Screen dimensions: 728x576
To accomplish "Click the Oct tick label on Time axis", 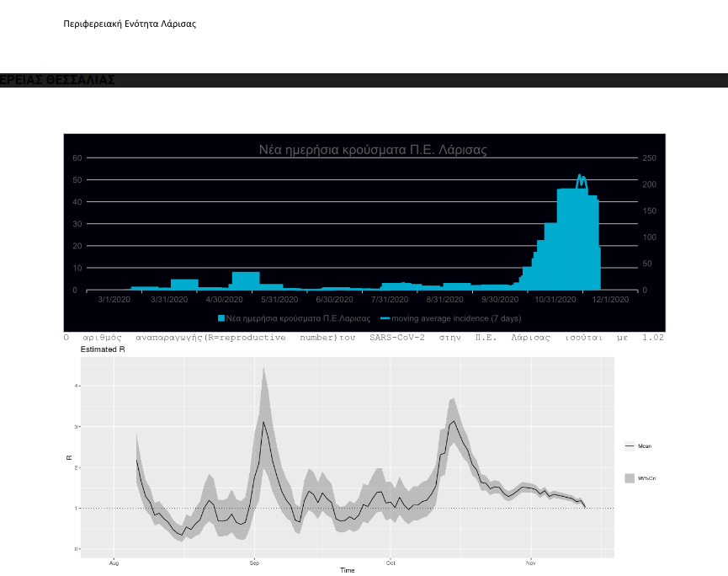I will pyautogui.click(x=391, y=563).
